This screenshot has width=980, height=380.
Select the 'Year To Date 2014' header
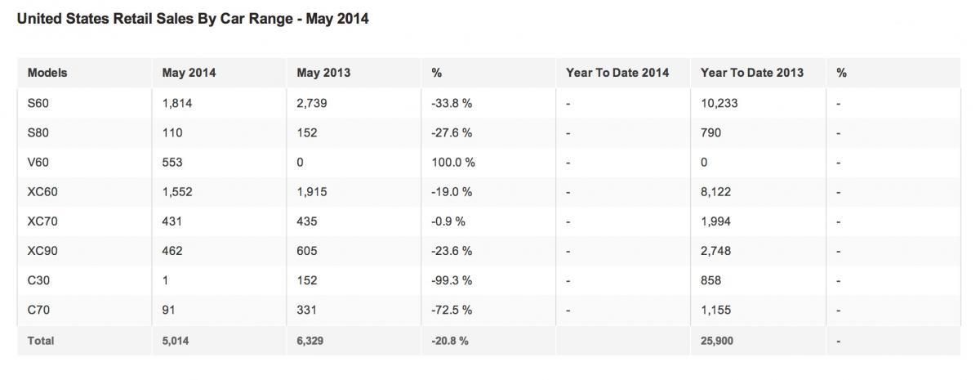pyautogui.click(x=617, y=73)
